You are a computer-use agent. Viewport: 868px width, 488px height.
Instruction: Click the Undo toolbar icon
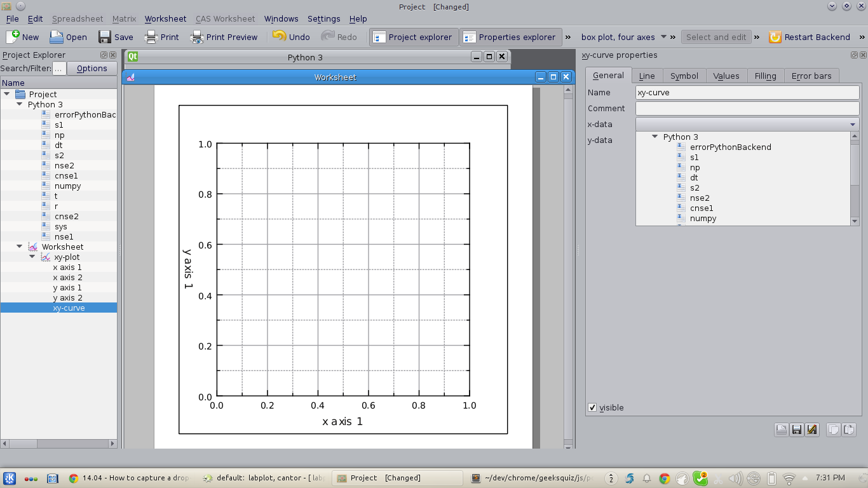click(290, 37)
